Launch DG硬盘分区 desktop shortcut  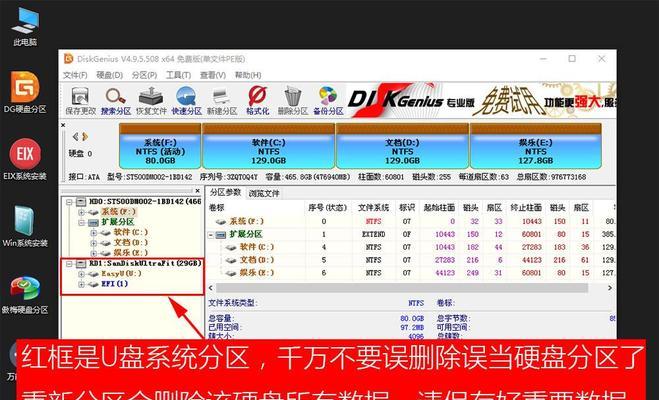(25, 93)
